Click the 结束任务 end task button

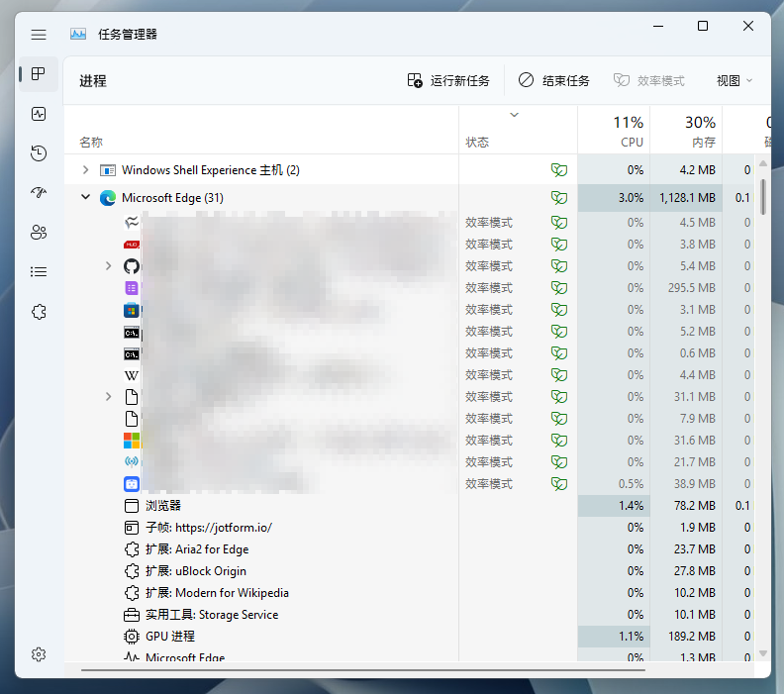pos(554,80)
